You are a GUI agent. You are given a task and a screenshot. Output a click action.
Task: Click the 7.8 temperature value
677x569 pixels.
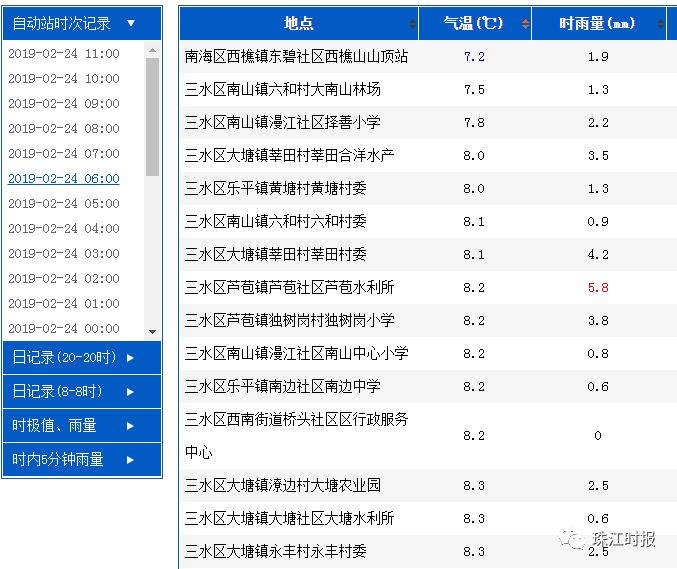pos(474,123)
